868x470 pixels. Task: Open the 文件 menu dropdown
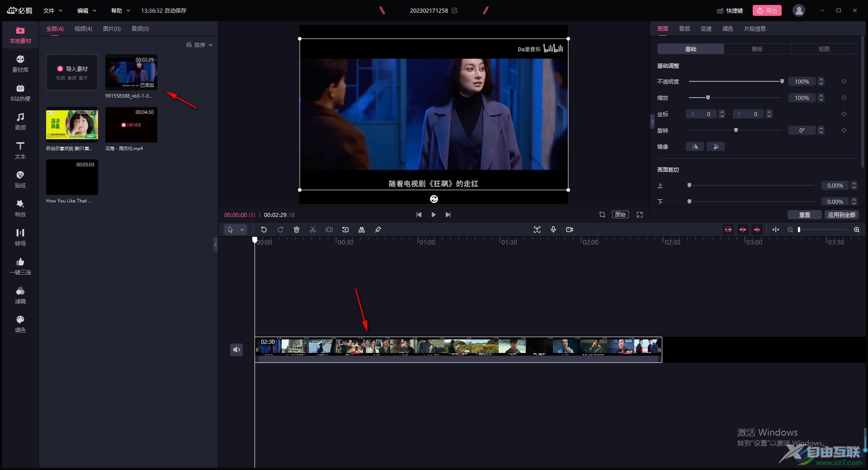[x=53, y=10]
